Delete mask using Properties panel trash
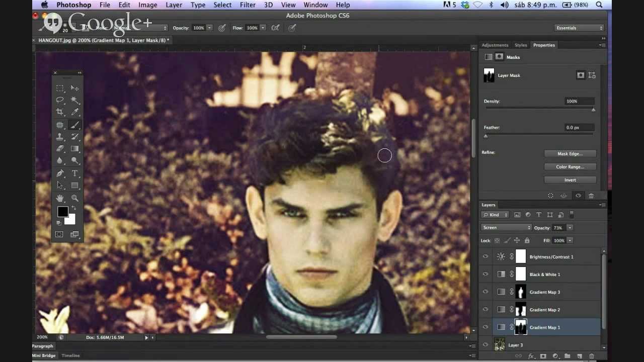 (x=591, y=196)
